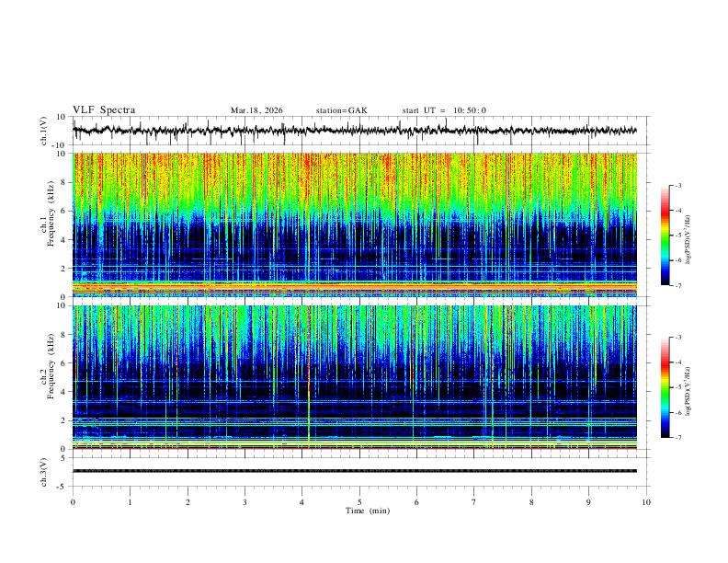The width and height of the screenshot is (728, 563).
Task: Click the time axis tick label '0'
Action: point(73,502)
